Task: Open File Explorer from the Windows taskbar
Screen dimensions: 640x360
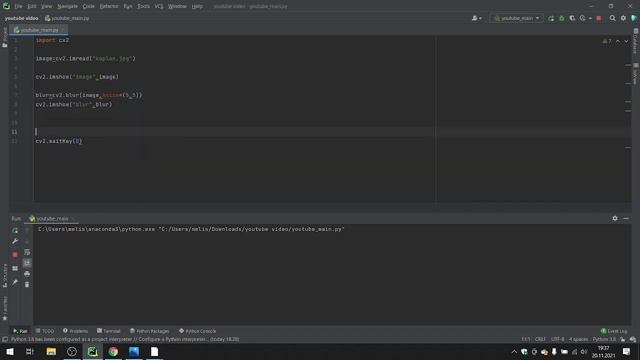Action: [51, 351]
